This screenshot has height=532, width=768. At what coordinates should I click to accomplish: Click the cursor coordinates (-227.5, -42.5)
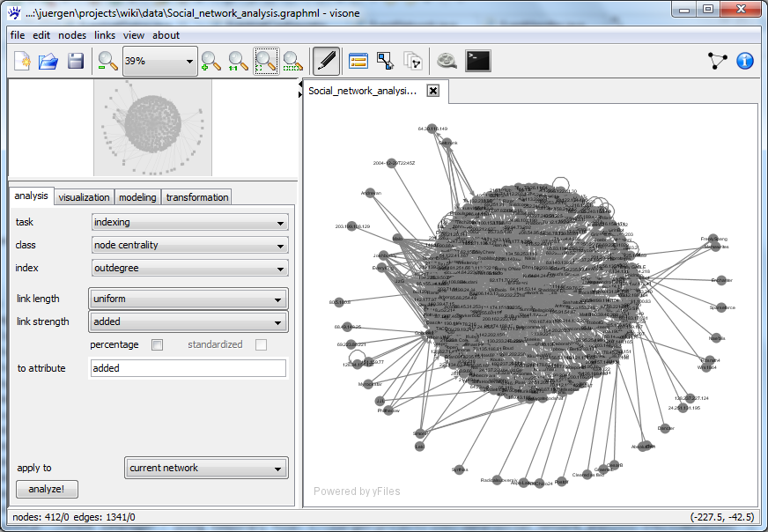(x=722, y=517)
